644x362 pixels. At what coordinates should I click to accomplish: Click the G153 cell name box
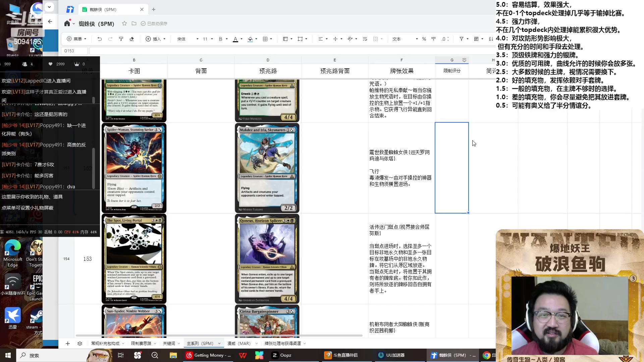[74, 51]
